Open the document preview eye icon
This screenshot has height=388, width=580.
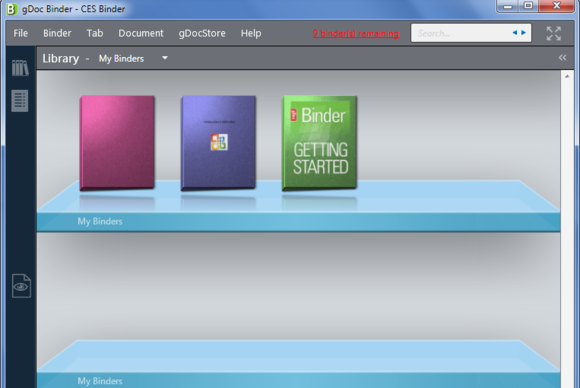(x=21, y=286)
